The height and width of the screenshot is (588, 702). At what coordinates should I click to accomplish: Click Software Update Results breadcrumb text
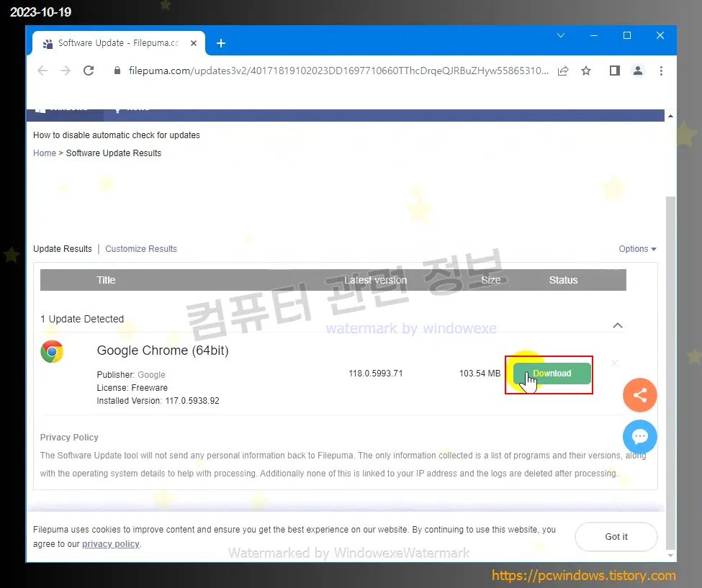point(114,153)
